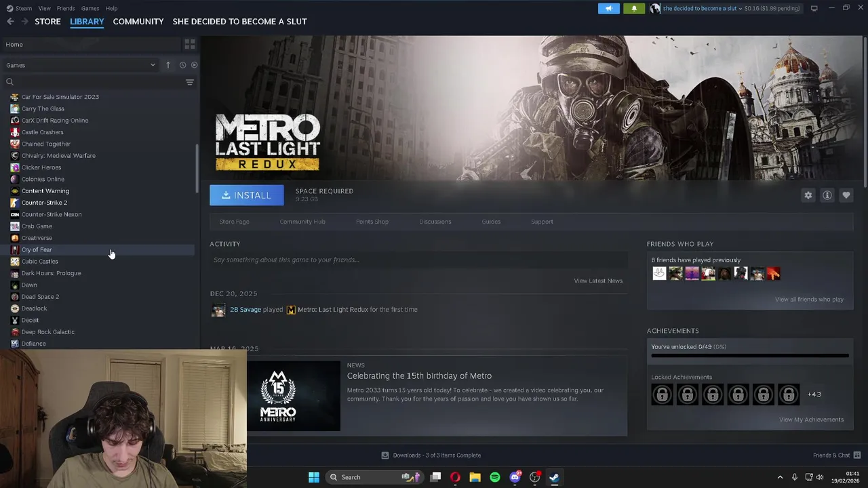Expand the Games collection dropdown
The height and width of the screenshot is (488, 868).
(x=153, y=65)
